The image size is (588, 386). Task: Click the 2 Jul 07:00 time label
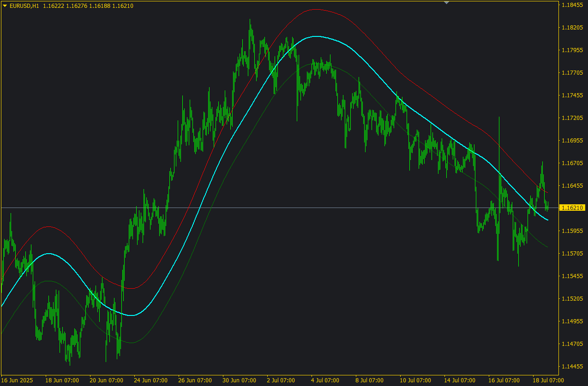pos(281,380)
